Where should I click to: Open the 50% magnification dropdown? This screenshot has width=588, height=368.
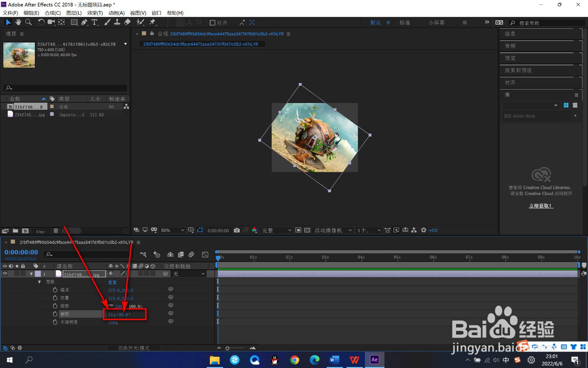click(x=172, y=230)
